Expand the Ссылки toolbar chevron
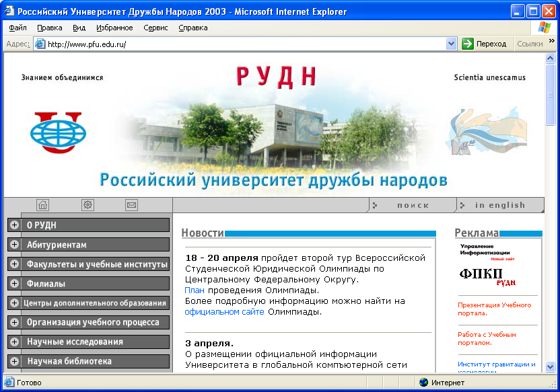The image size is (560, 392). [x=552, y=41]
